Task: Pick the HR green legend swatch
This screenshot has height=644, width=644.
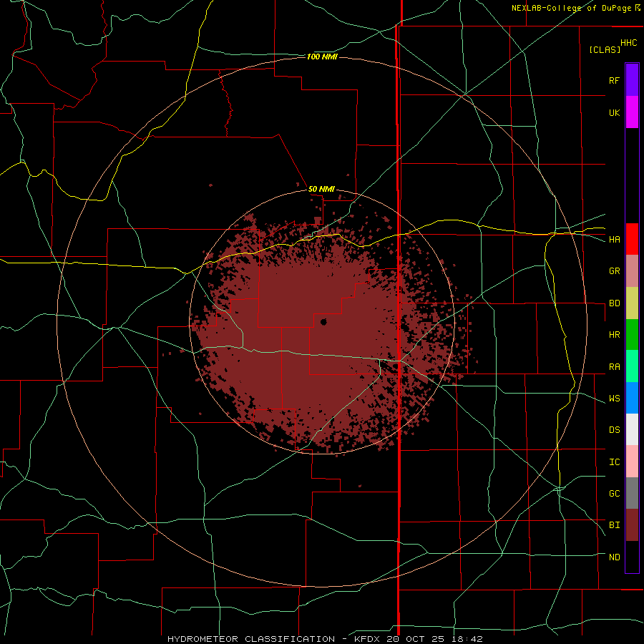Action: tap(632, 335)
